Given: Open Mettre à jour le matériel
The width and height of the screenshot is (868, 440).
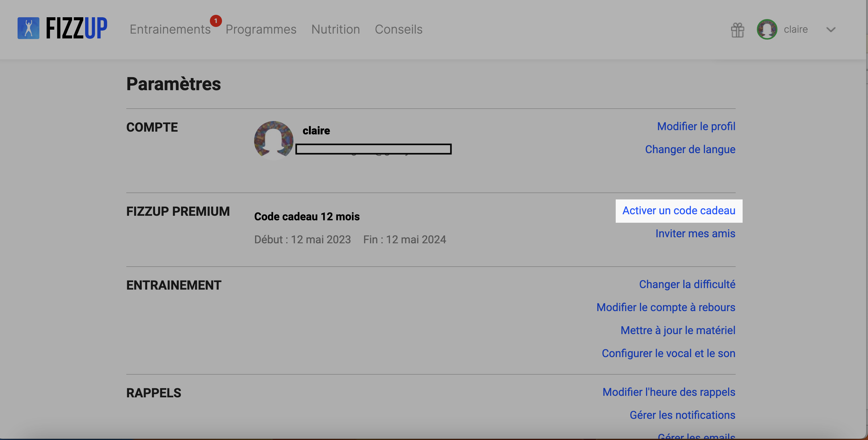Looking at the screenshot, I should (x=678, y=330).
